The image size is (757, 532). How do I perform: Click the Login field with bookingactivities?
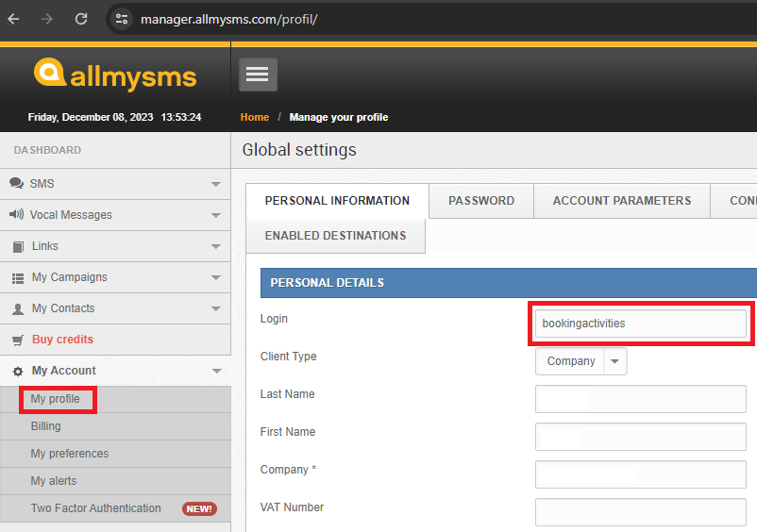(x=641, y=324)
